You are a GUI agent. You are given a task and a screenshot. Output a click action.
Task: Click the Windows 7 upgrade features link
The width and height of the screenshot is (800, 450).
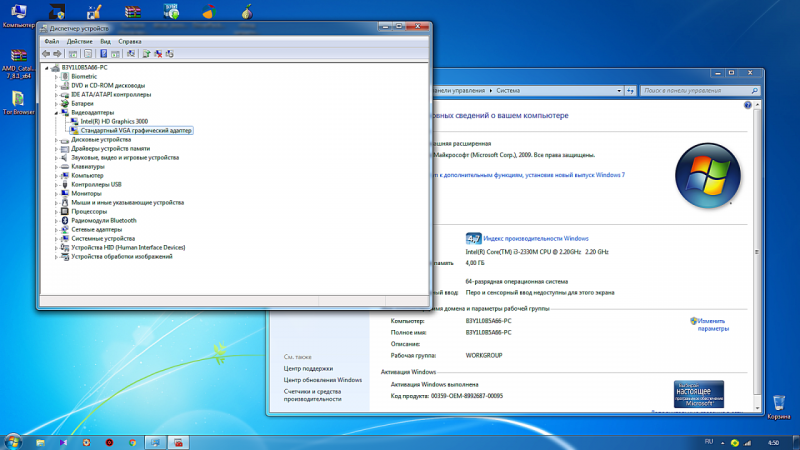point(529,175)
